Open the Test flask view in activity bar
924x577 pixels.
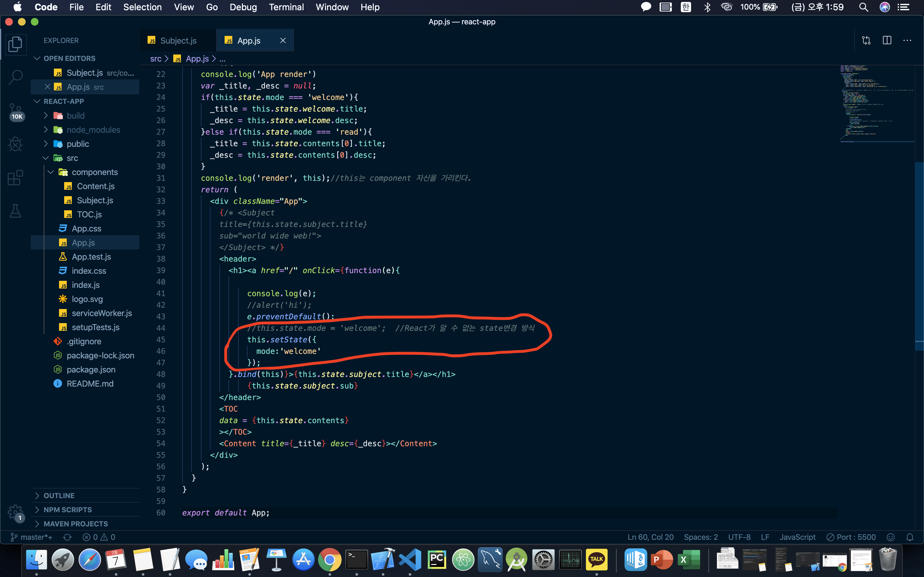[x=15, y=211]
